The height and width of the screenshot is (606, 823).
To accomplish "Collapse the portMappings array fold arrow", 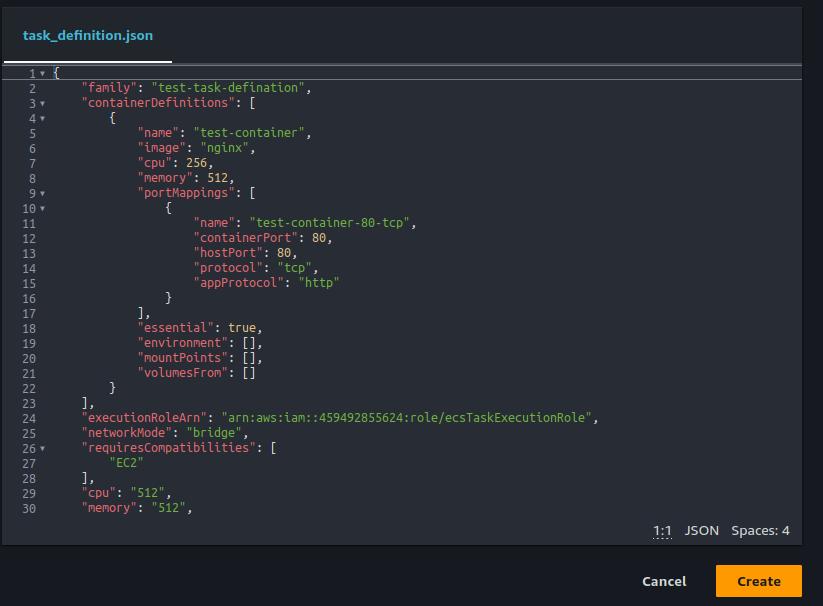I will (43, 193).
